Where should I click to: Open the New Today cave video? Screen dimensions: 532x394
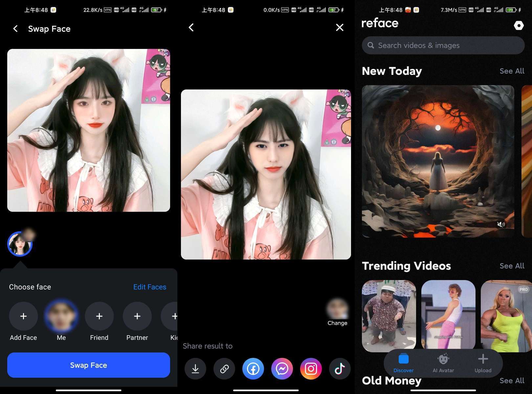tap(438, 161)
